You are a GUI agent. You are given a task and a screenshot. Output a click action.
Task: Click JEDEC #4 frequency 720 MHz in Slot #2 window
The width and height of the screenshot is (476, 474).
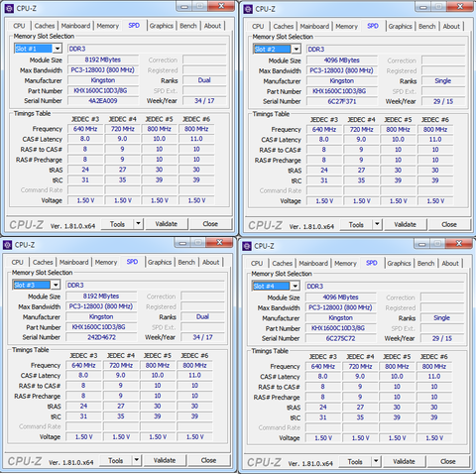[361, 130]
